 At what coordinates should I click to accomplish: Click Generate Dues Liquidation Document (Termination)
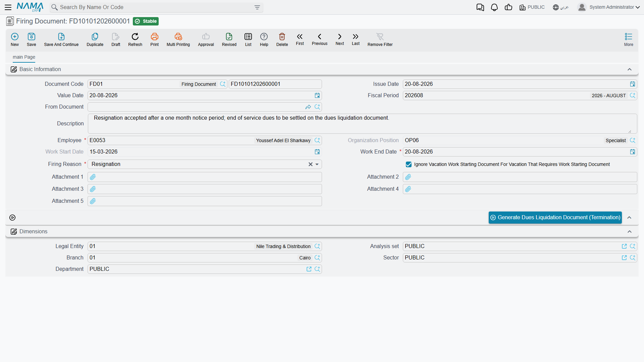pos(555,218)
